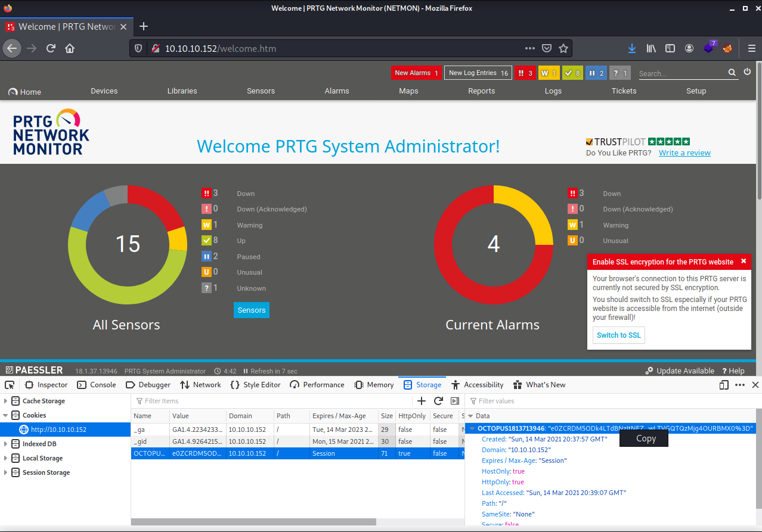Expand the Cache Storage tree node
The width and height of the screenshot is (762, 532).
pyautogui.click(x=7, y=401)
